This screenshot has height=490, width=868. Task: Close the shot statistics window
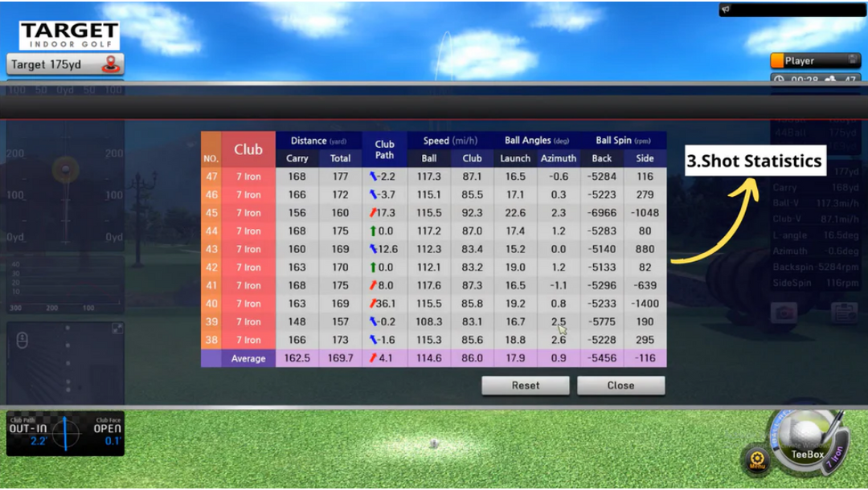click(x=620, y=386)
